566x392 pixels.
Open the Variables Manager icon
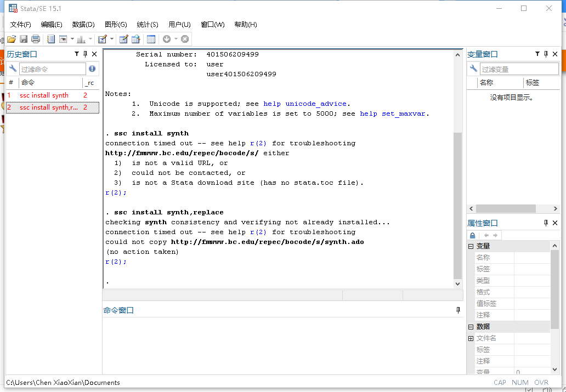(x=151, y=39)
